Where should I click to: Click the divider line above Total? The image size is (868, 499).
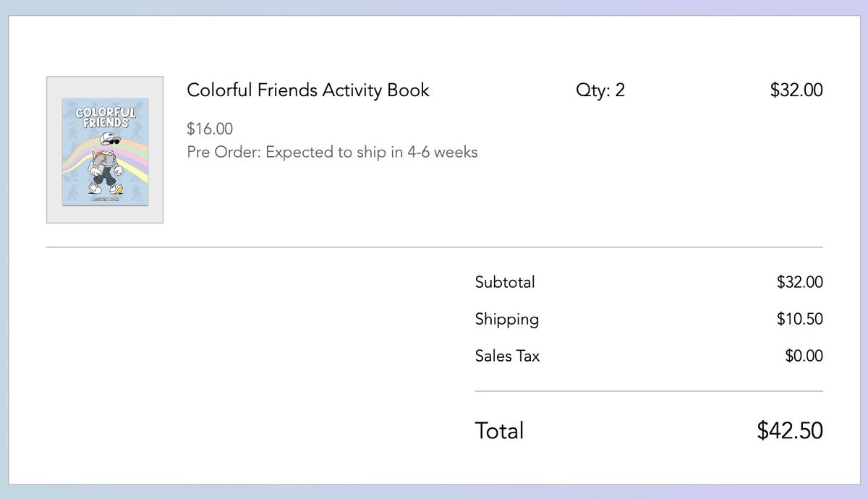(x=649, y=391)
